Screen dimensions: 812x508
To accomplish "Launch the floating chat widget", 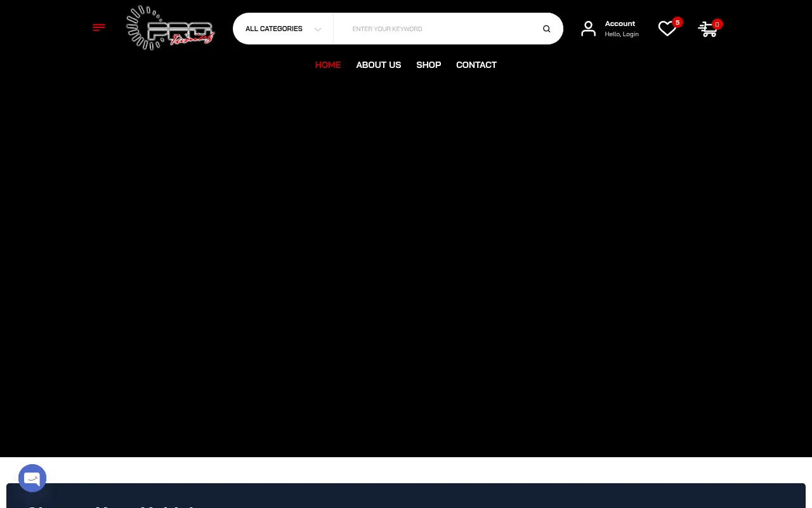I will (x=32, y=478).
